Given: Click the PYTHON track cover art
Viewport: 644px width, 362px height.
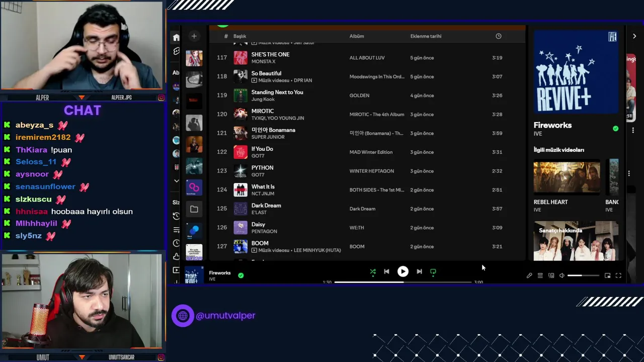Looking at the screenshot, I should [240, 171].
